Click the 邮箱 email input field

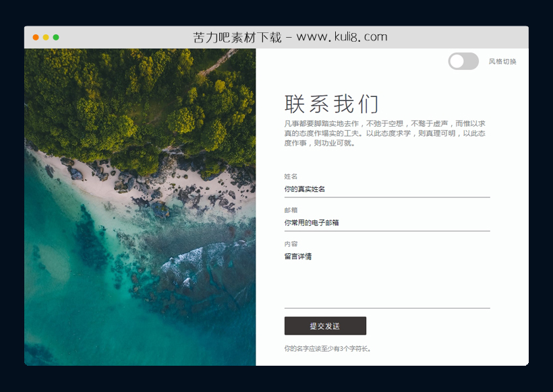386,223
